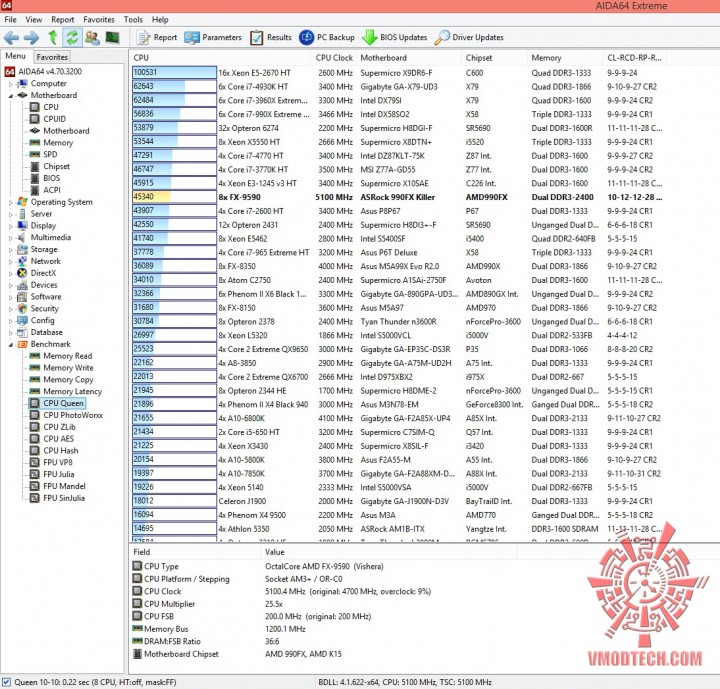The height and width of the screenshot is (689, 720).
Task: Select the Memory Latency benchmark
Action: (x=66, y=391)
